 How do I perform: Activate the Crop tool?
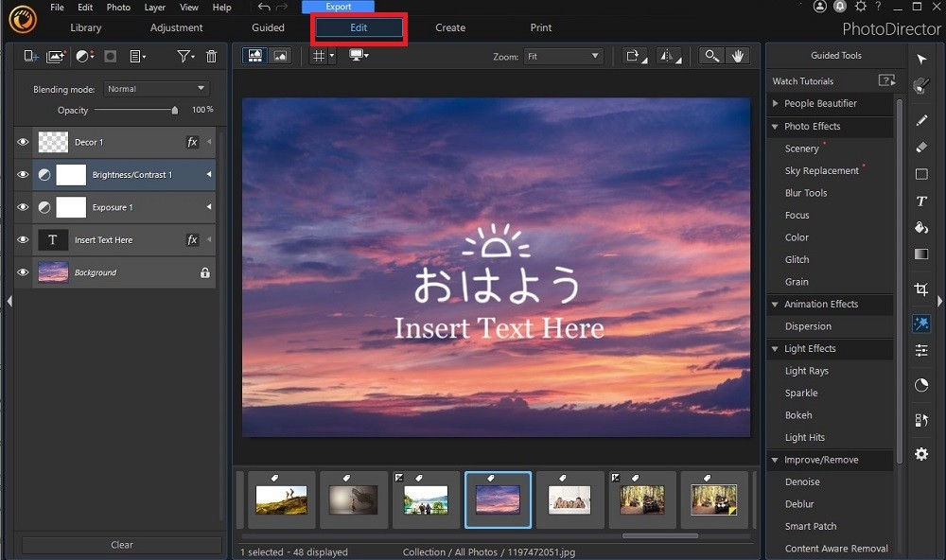920,289
